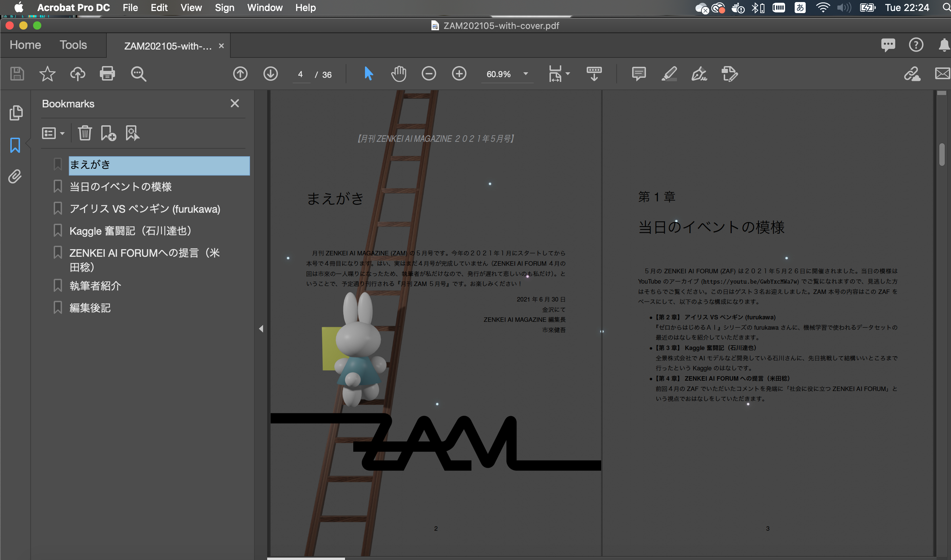Choose the Selection arrow tool
Image resolution: width=951 pixels, height=560 pixels.
tap(369, 74)
